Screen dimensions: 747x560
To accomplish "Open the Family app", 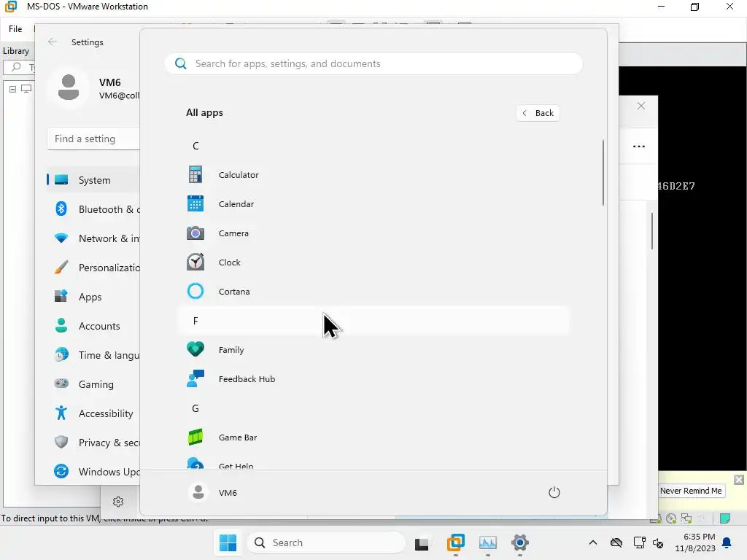I will 373,349.
